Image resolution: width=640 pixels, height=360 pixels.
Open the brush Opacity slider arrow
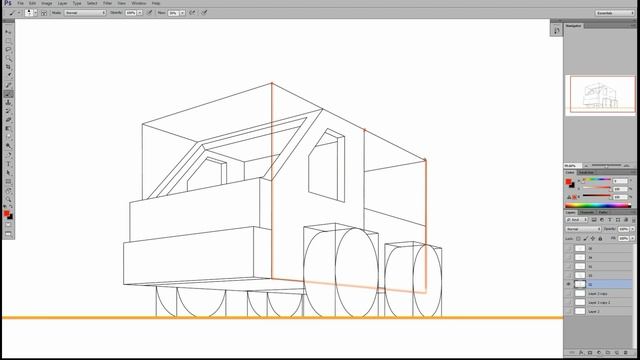[x=140, y=13]
